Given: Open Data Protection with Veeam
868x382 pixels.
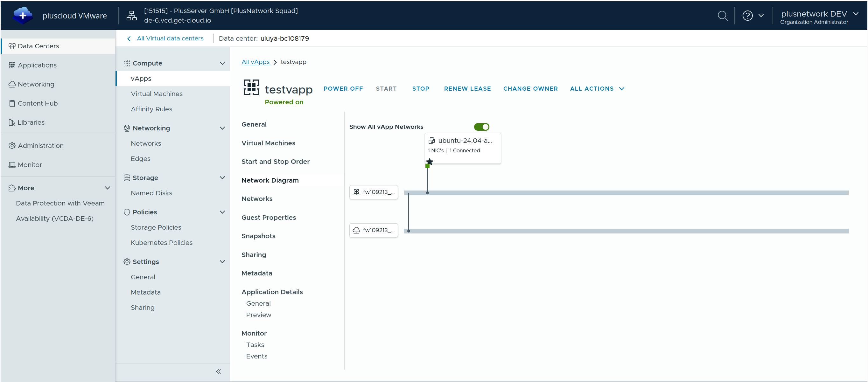Looking at the screenshot, I should (x=60, y=203).
